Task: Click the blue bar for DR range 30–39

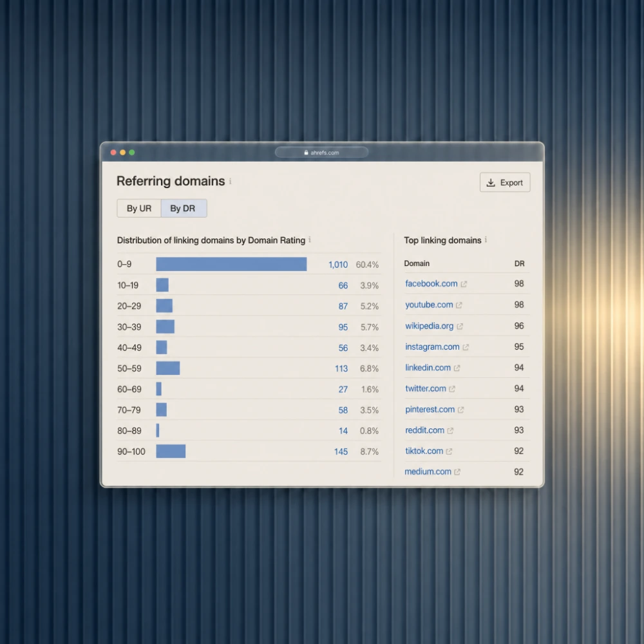Action: pos(165,327)
